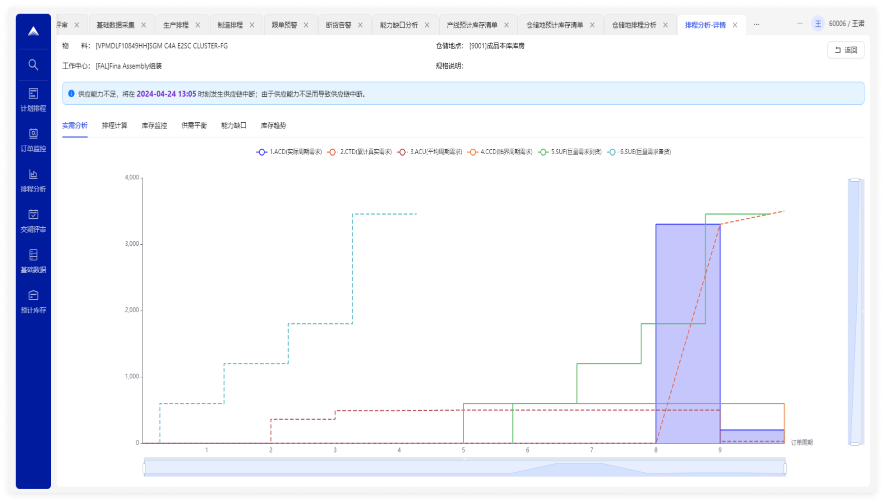
Task: Toggle the 6.SUB legend series
Action: tap(639, 152)
